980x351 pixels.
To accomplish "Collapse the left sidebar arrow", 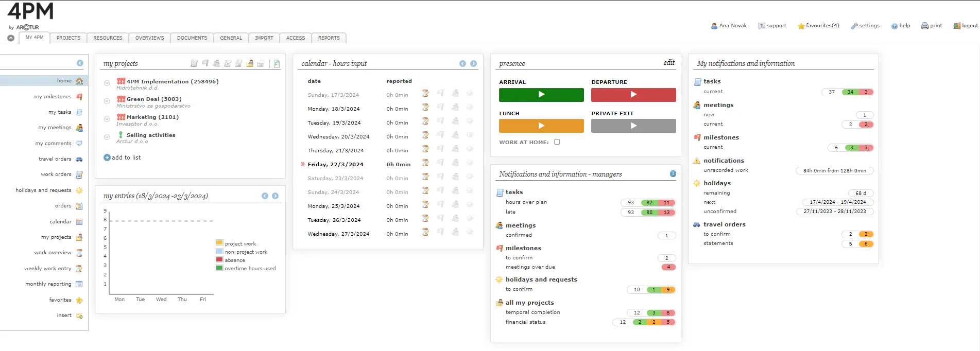I will coord(80,63).
